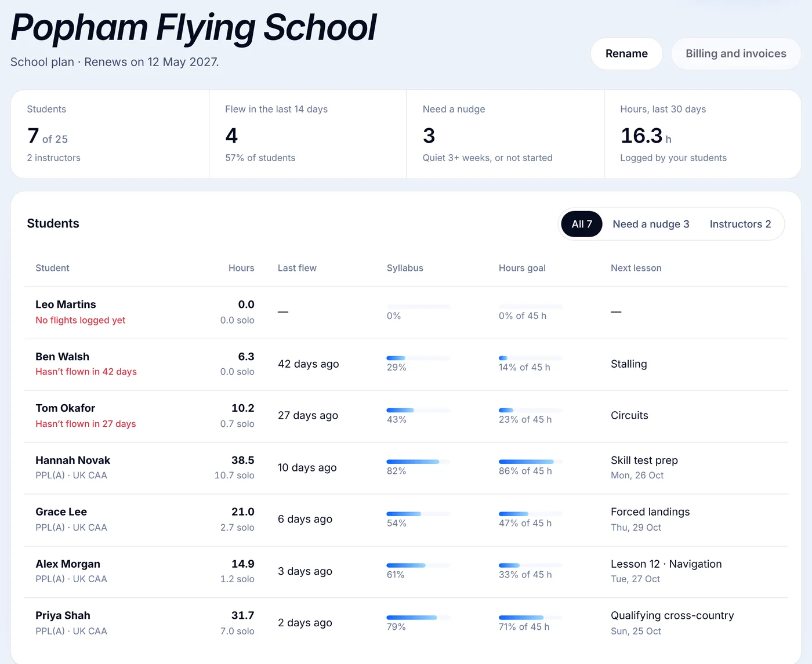This screenshot has width=812, height=664.
Task: Click "Quiet 3+ weeks, or not started" text
Action: click(487, 158)
